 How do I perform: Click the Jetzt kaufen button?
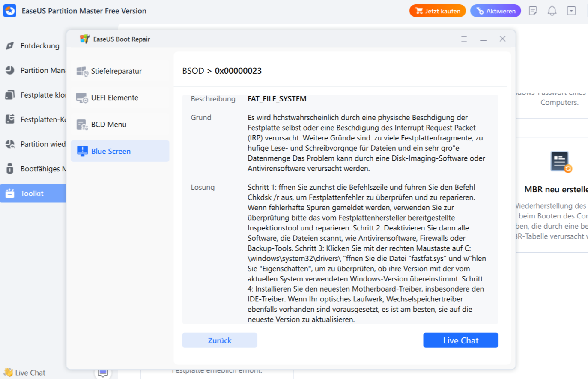(x=437, y=11)
